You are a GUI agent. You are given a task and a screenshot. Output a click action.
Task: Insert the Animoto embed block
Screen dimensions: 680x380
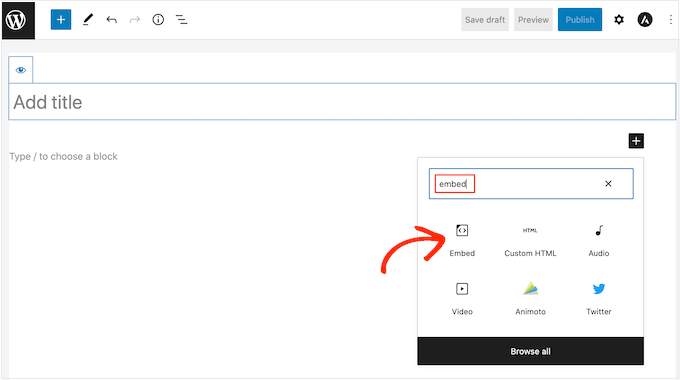(x=530, y=298)
